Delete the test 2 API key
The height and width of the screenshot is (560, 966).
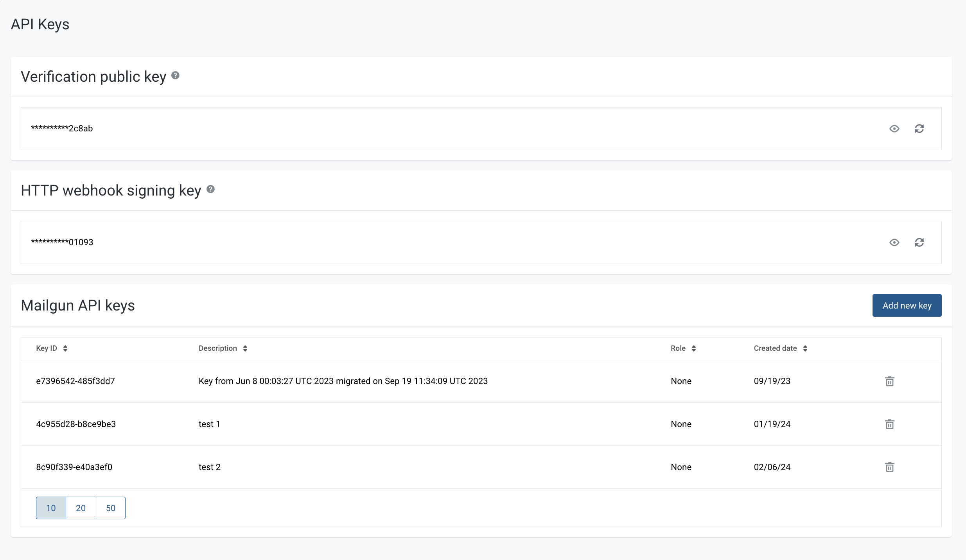889,467
